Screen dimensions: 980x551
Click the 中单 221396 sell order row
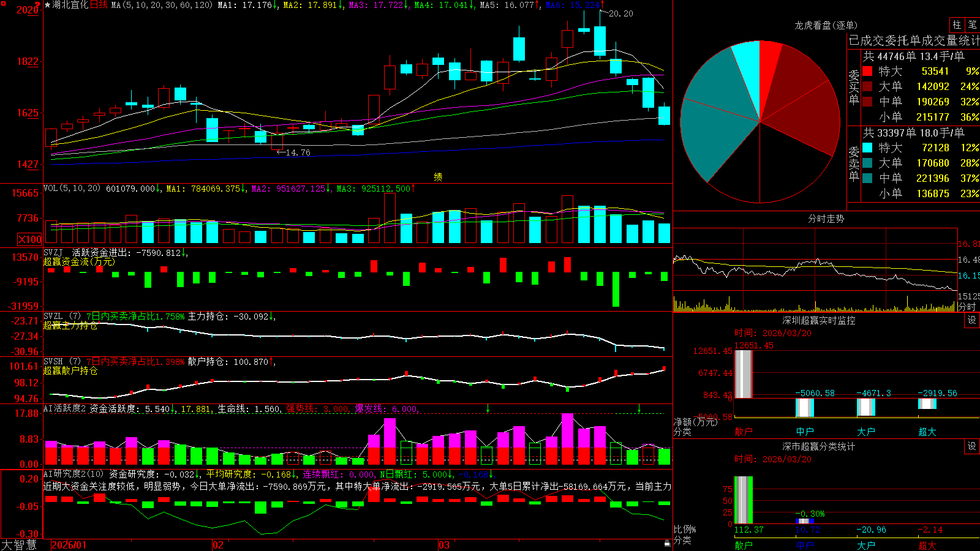(x=921, y=178)
